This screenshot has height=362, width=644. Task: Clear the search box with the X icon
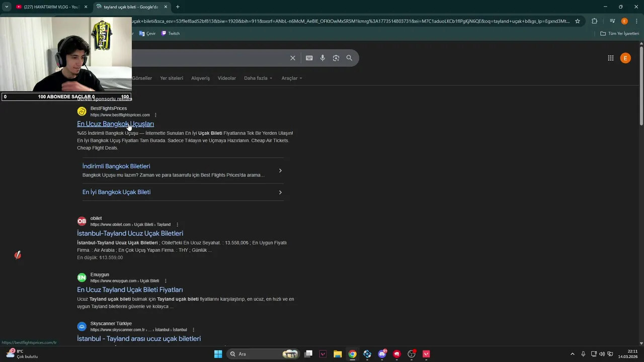293,58
